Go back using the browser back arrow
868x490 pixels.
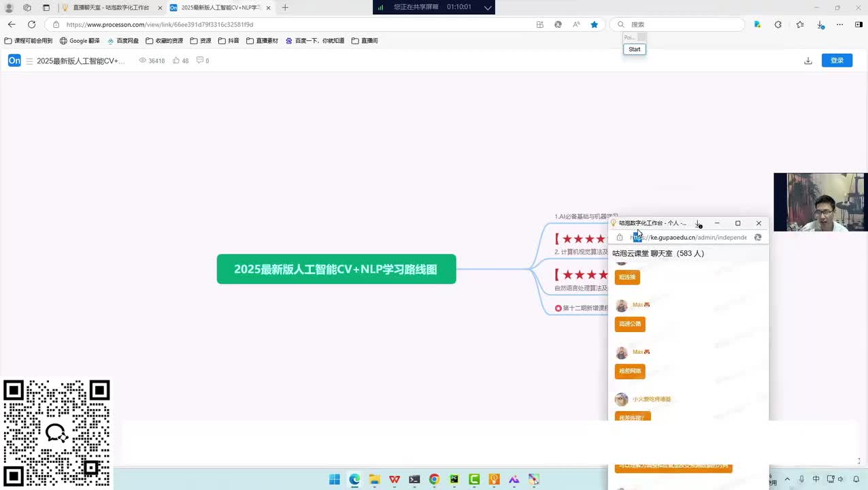(x=12, y=24)
